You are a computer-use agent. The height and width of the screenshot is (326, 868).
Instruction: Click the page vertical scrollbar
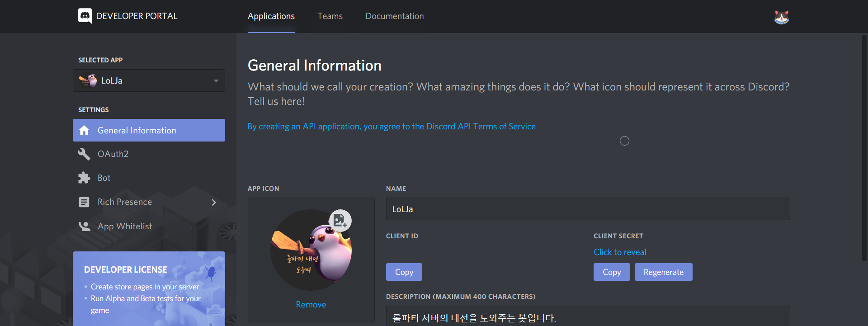[864, 147]
